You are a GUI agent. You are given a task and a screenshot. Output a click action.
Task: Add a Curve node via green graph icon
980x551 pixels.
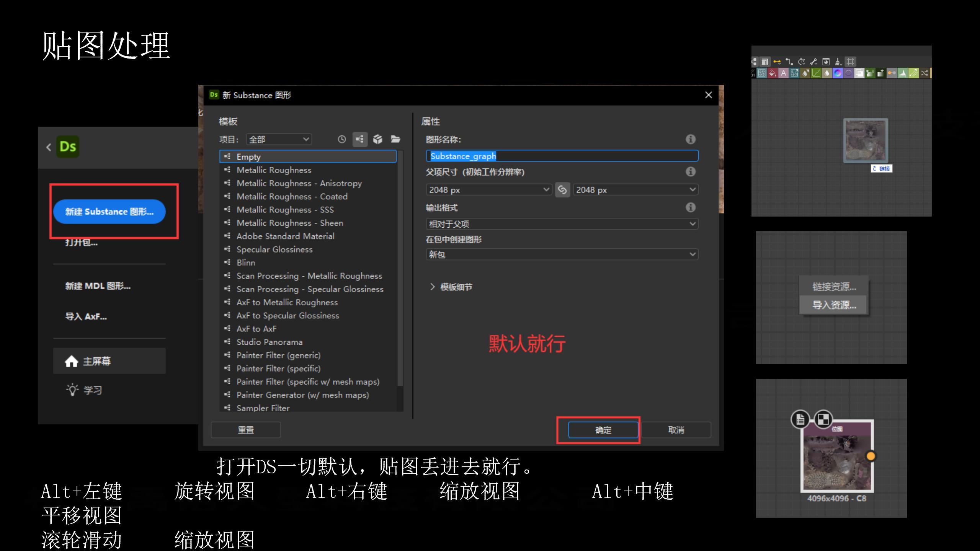tap(816, 73)
